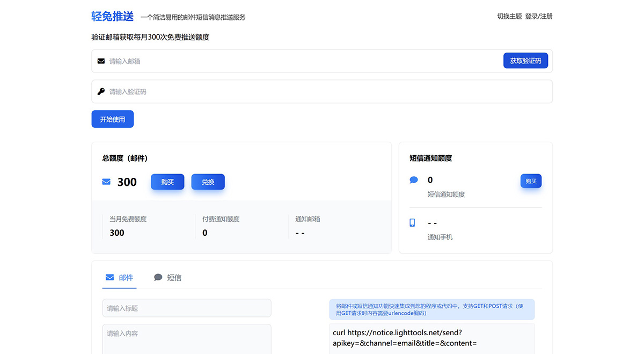Switch to the 短信 tab
Screen dimensions: 644x354
[x=173, y=277]
